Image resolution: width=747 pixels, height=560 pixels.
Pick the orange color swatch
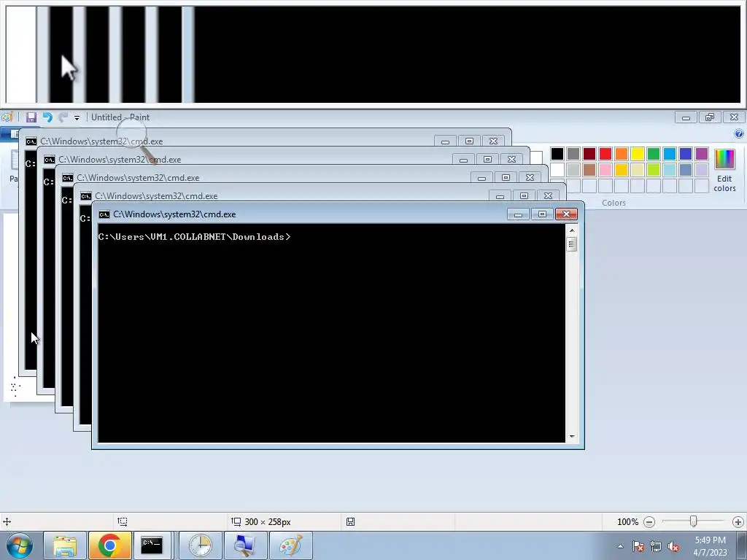pyautogui.click(x=622, y=154)
